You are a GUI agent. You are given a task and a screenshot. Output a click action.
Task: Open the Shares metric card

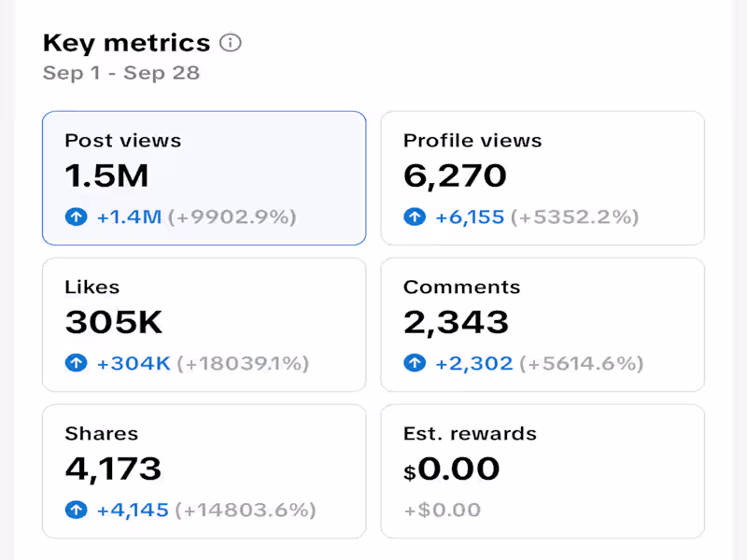pyautogui.click(x=204, y=471)
